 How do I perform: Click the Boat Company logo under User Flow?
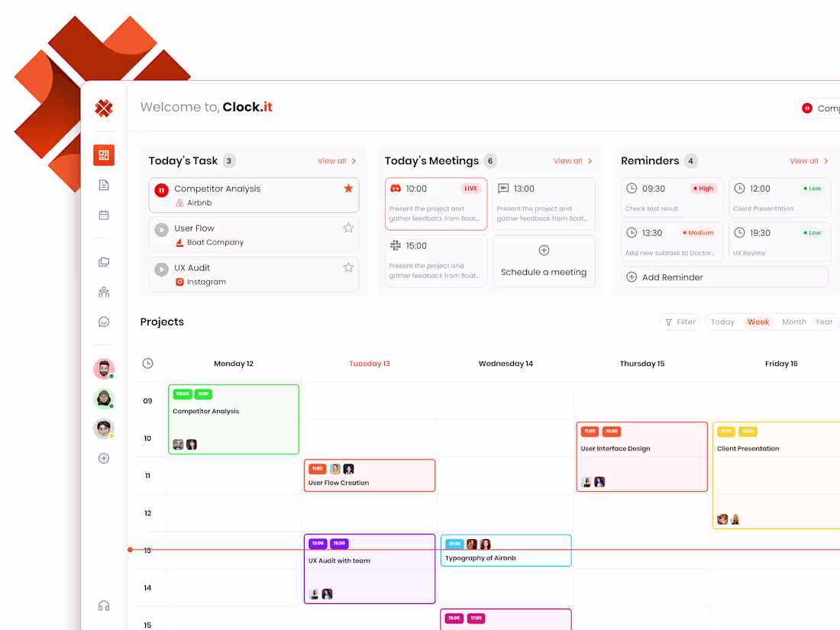[179, 242]
